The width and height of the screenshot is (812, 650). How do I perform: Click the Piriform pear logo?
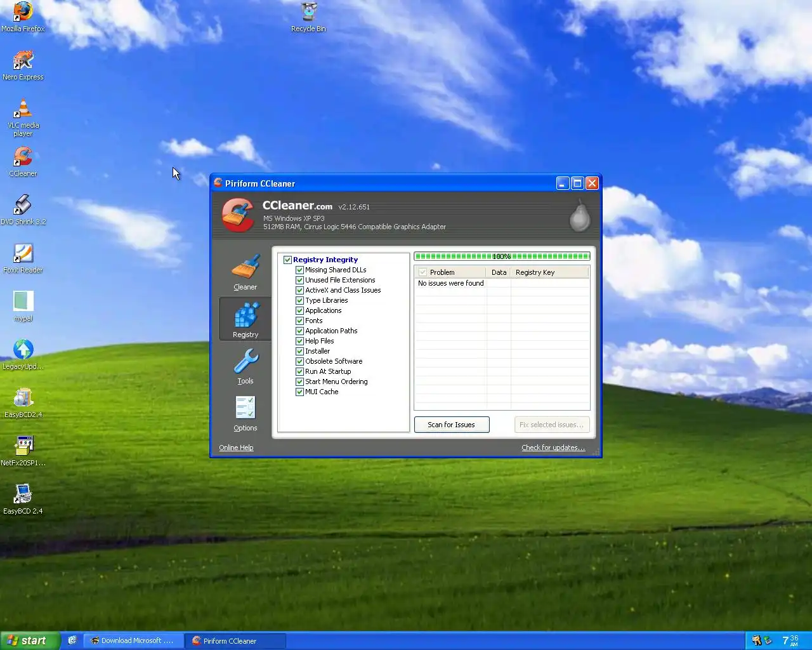579,216
